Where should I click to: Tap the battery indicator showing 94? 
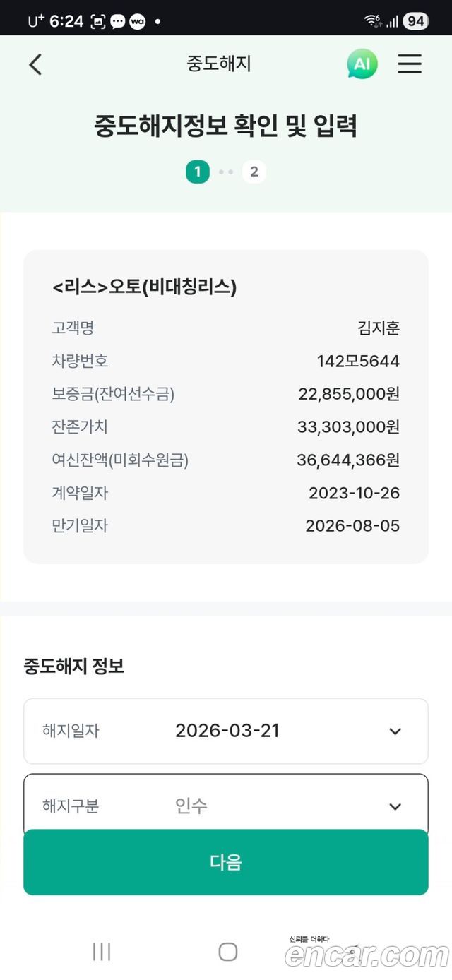pos(415,21)
